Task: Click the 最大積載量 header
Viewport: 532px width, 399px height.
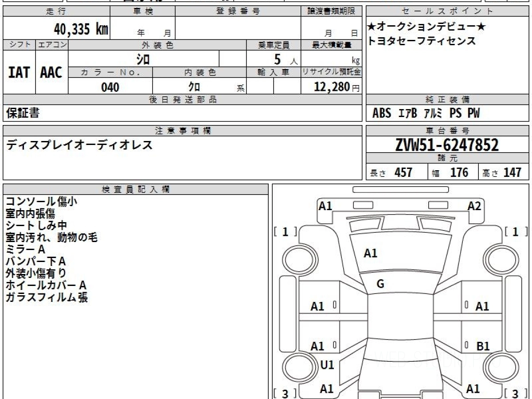Action: point(332,45)
